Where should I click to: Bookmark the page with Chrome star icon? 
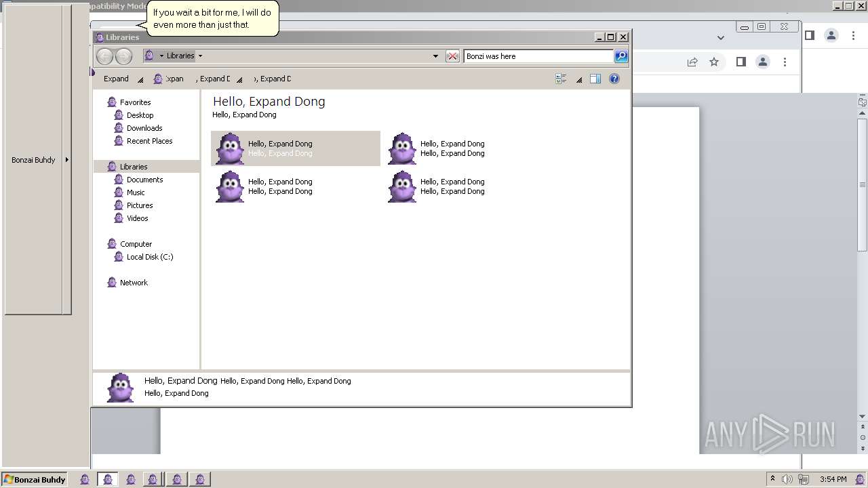[x=714, y=62]
